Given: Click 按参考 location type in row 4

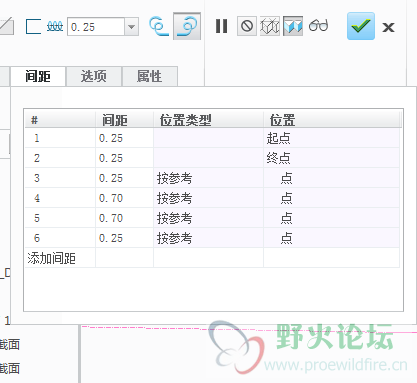Looking at the screenshot, I should point(208,198).
